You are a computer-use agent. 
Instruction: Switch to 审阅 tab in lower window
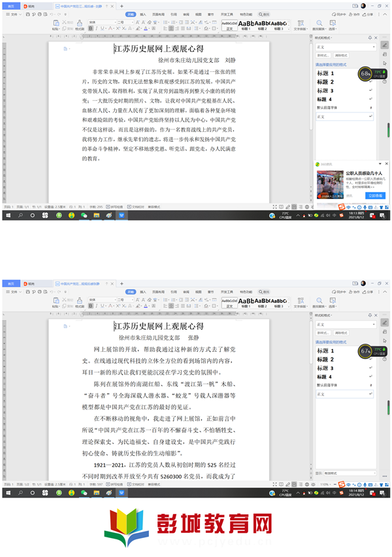tap(186, 292)
